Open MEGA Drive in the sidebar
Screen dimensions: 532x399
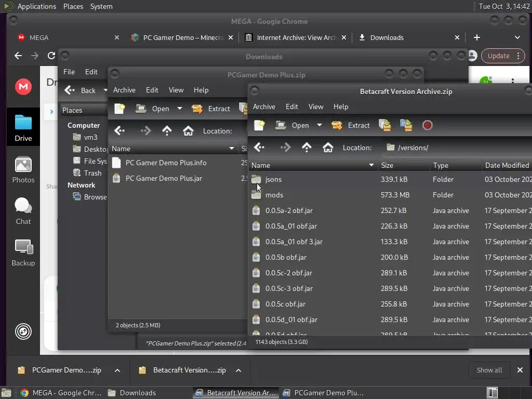point(23,128)
